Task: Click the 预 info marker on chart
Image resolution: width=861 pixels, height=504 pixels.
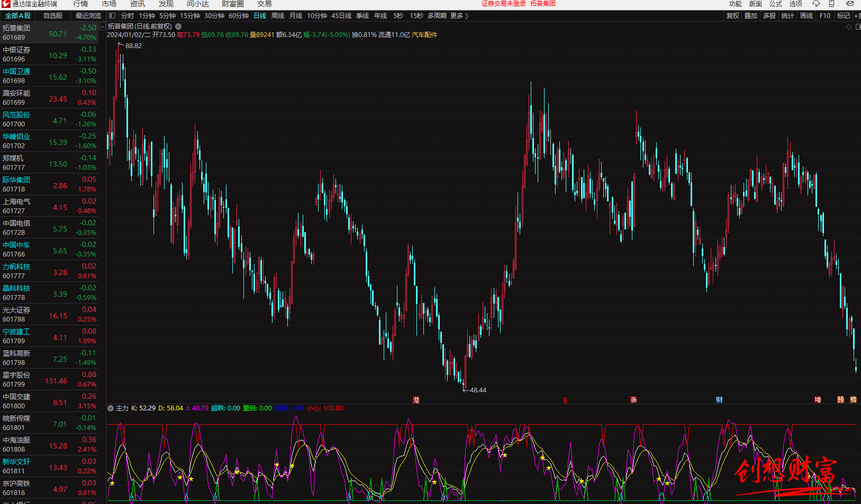Action: coord(840,400)
